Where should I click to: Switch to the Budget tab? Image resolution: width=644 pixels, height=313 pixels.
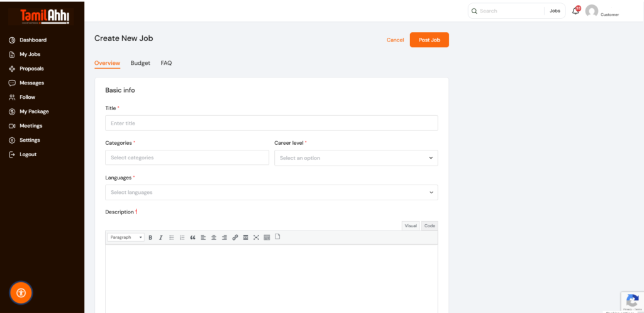pos(140,63)
